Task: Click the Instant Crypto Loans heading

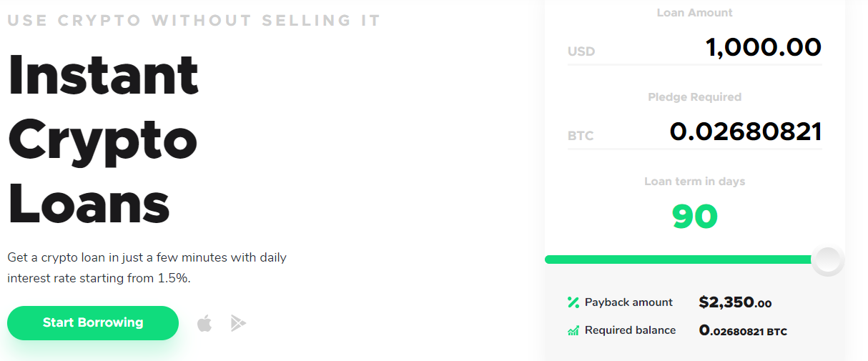Action: pos(103,141)
